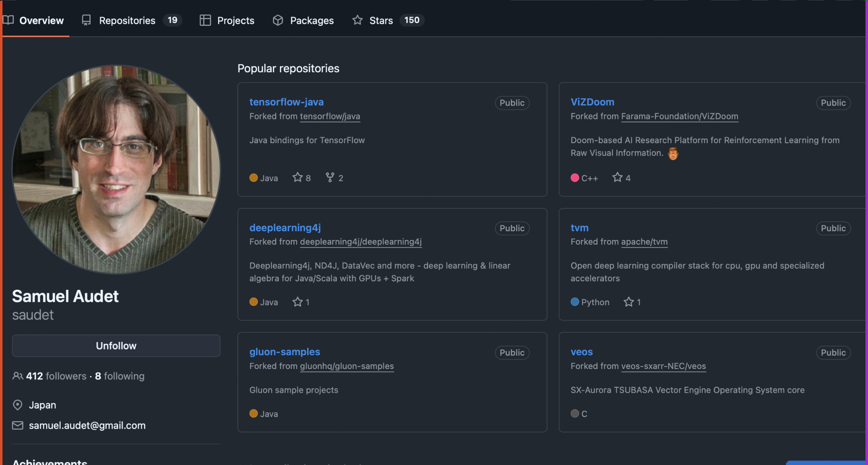
Task: Click 'Java bindings for TensorFlow' description
Action: [x=307, y=140]
